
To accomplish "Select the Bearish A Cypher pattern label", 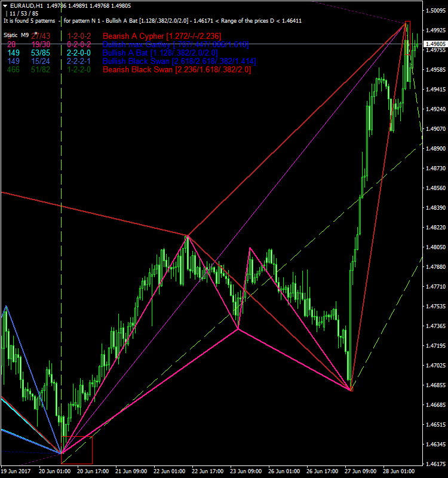I will (161, 36).
